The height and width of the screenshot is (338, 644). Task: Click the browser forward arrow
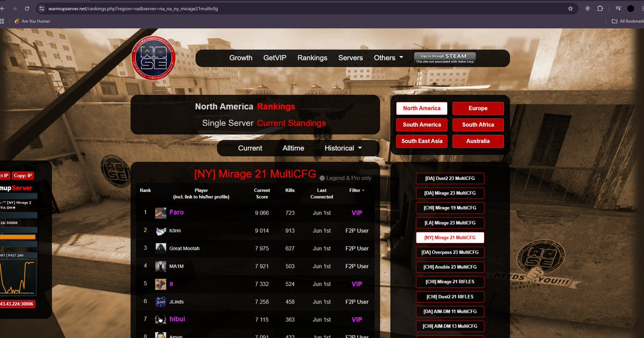click(14, 9)
